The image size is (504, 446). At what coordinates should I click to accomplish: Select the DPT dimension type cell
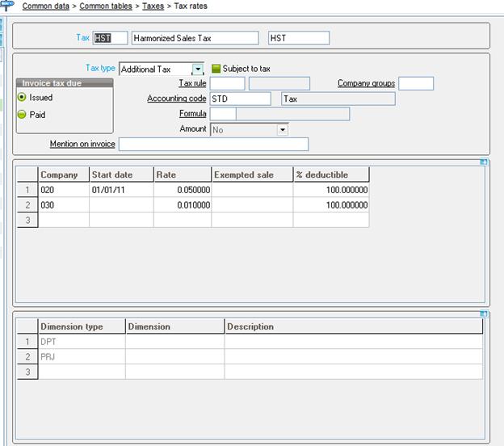click(82, 342)
